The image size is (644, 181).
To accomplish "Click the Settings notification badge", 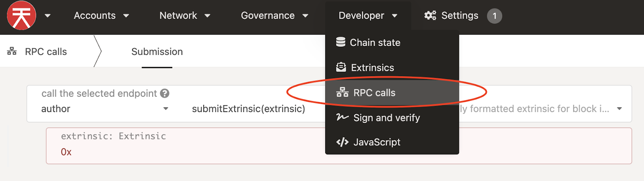I will pos(494,16).
